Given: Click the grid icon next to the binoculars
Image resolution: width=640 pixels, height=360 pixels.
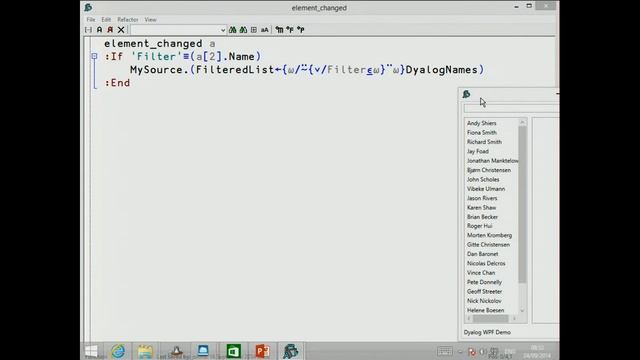Looking at the screenshot, I should point(254,30).
